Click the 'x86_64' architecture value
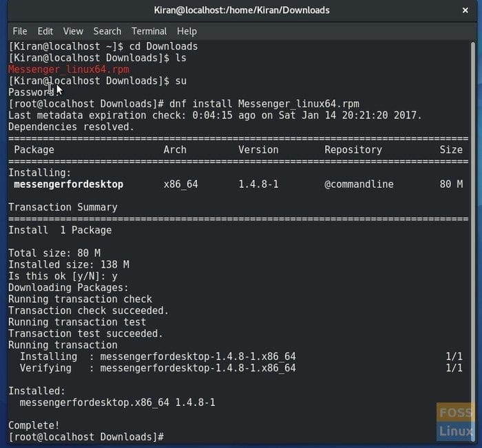This screenshot has width=482, height=448. coord(180,184)
